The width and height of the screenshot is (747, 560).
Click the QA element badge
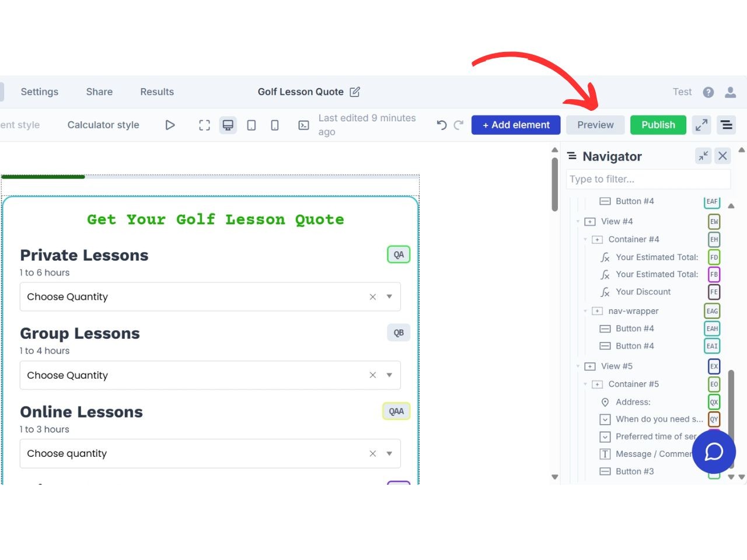point(399,254)
